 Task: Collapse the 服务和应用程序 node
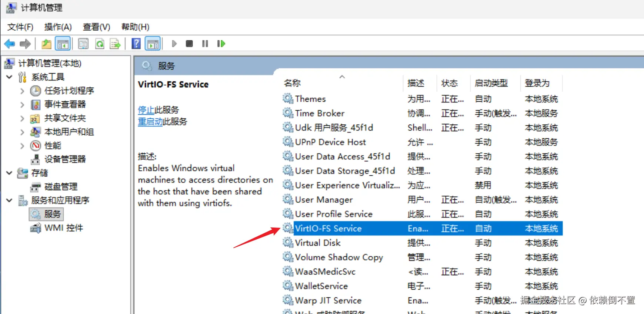click(x=10, y=200)
